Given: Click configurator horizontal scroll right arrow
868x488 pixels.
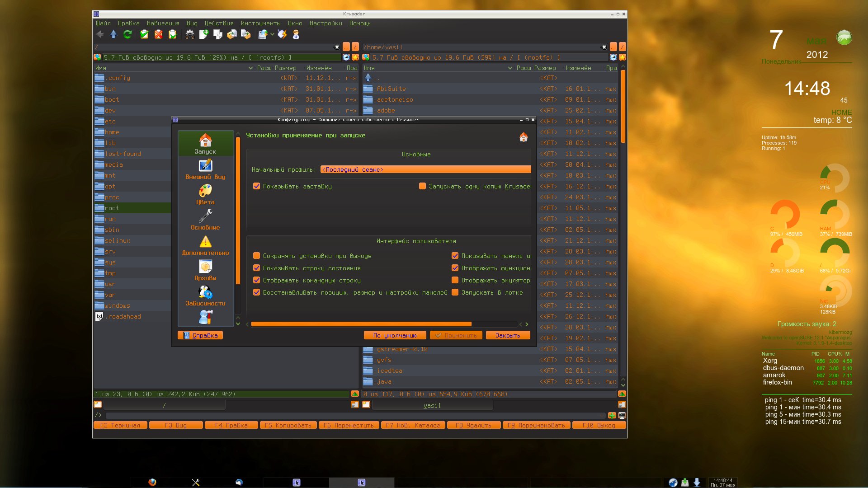Looking at the screenshot, I should pyautogui.click(x=527, y=324).
